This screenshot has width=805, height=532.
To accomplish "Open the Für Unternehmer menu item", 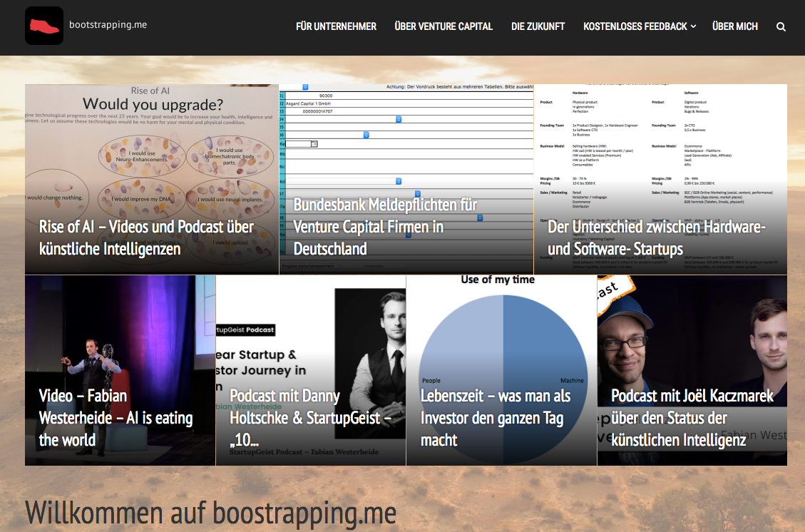I will click(x=337, y=26).
